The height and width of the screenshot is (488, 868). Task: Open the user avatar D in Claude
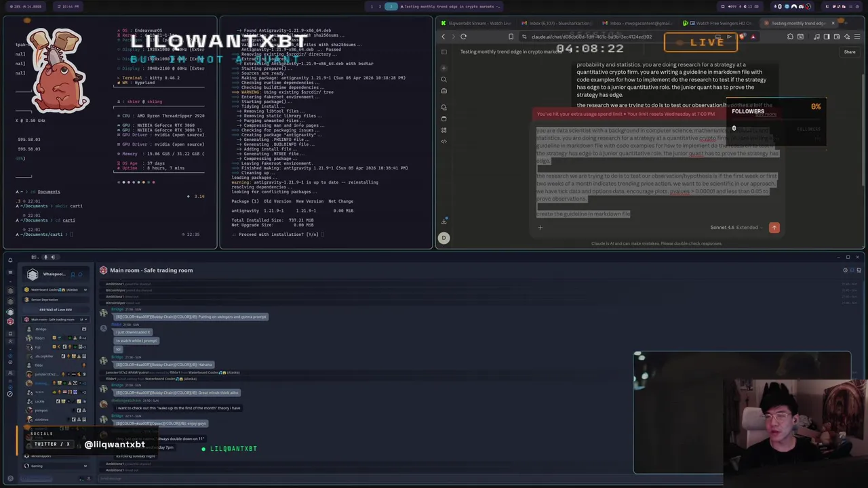click(x=443, y=237)
